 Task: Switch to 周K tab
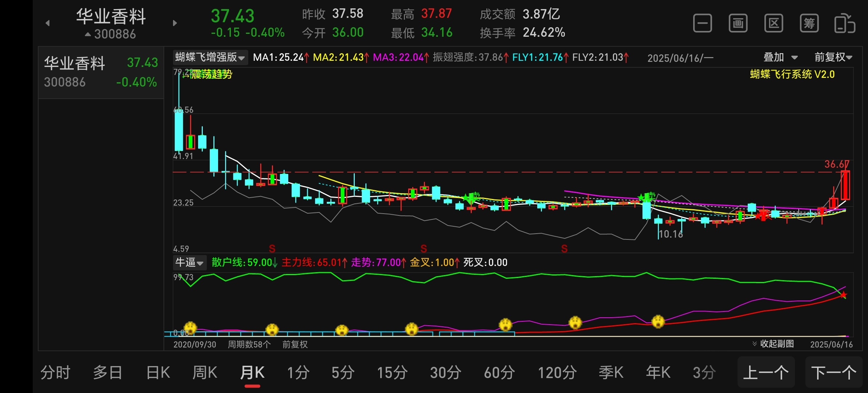205,373
